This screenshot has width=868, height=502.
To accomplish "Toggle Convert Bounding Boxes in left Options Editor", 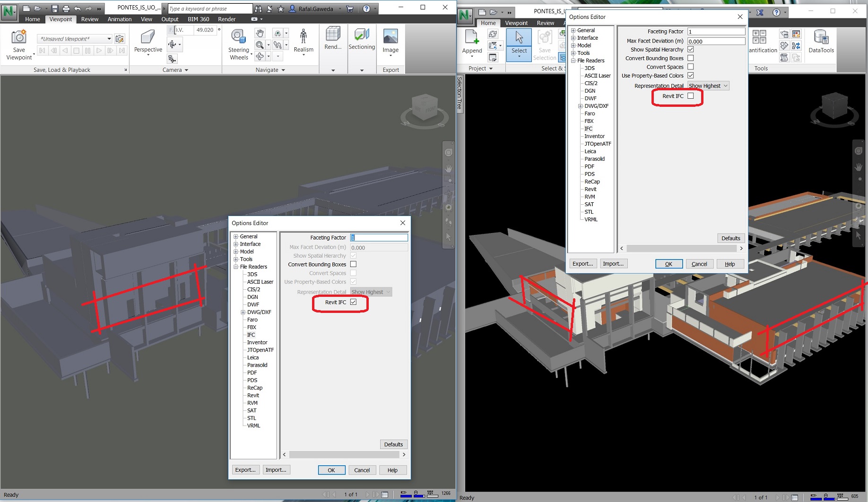I will [353, 264].
